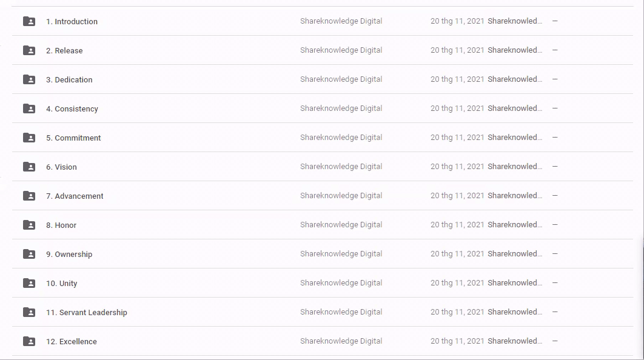This screenshot has height=360, width=644.
Task: Open the 11. Servant Leadership folder name
Action: click(87, 313)
